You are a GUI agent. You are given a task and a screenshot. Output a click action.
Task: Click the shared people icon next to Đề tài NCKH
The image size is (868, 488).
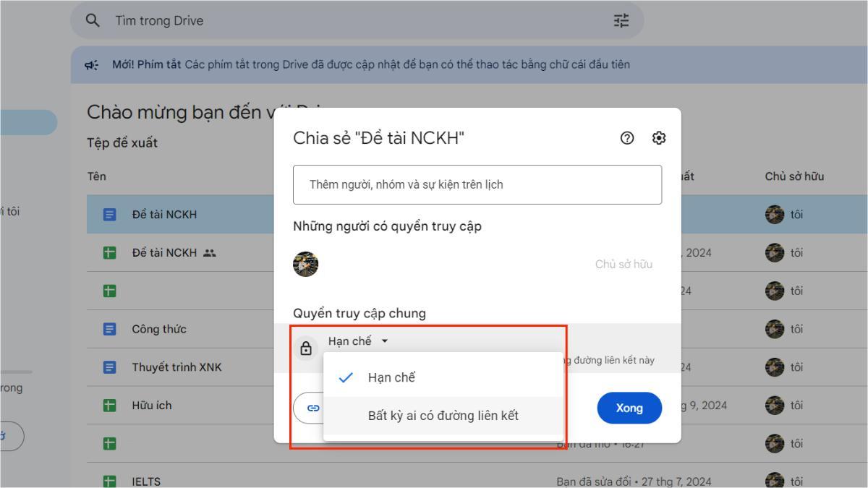coord(210,253)
